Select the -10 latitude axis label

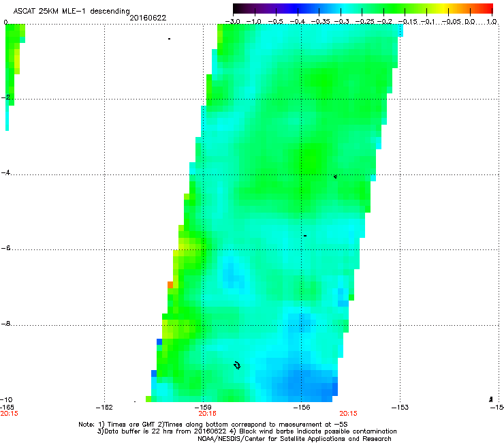pos(6,399)
